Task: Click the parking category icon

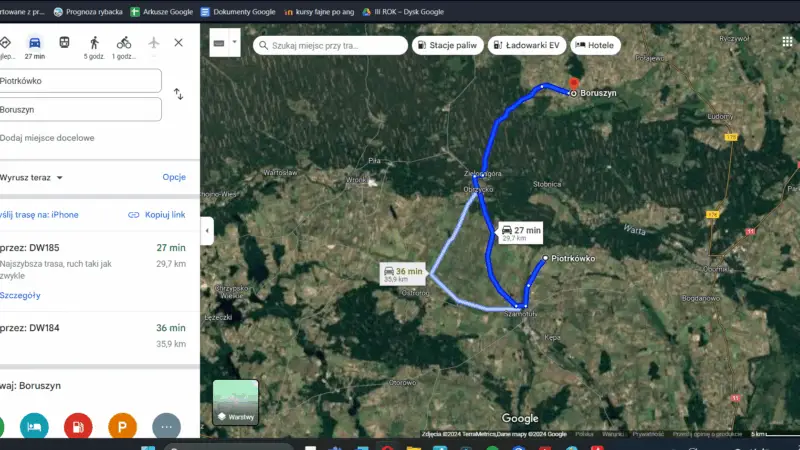Action: (122, 426)
